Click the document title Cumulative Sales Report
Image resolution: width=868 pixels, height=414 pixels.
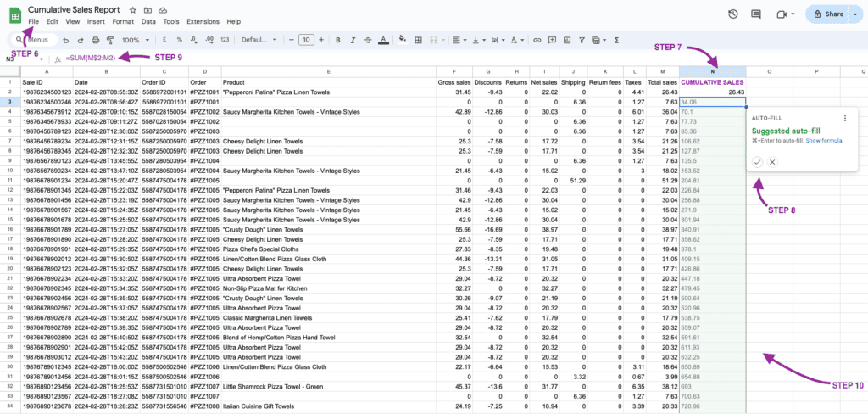74,10
